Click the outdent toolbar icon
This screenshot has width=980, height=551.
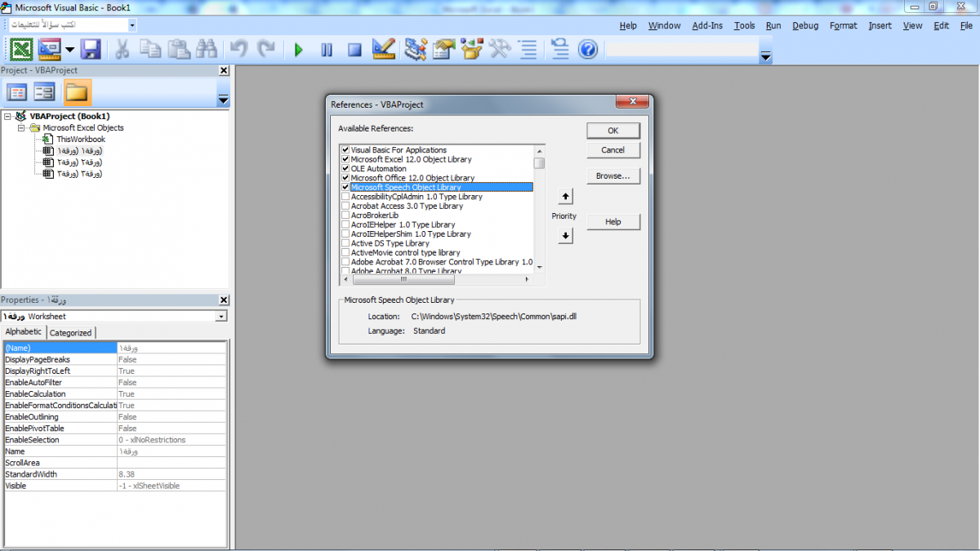pos(560,50)
